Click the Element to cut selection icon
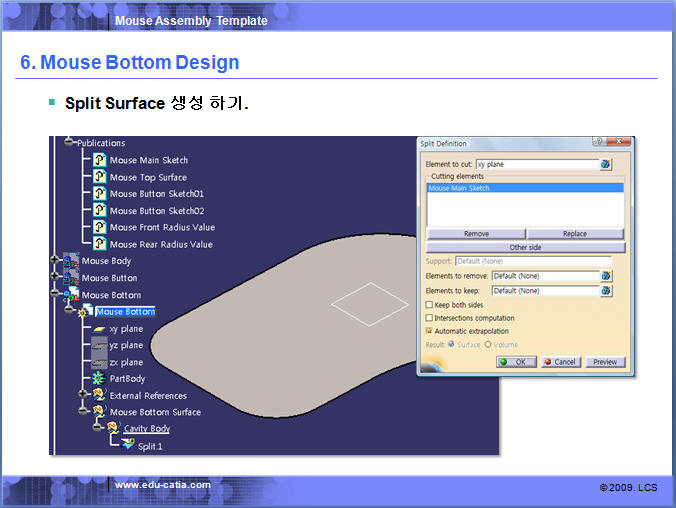Screen dimensions: 676x508 click(605, 164)
